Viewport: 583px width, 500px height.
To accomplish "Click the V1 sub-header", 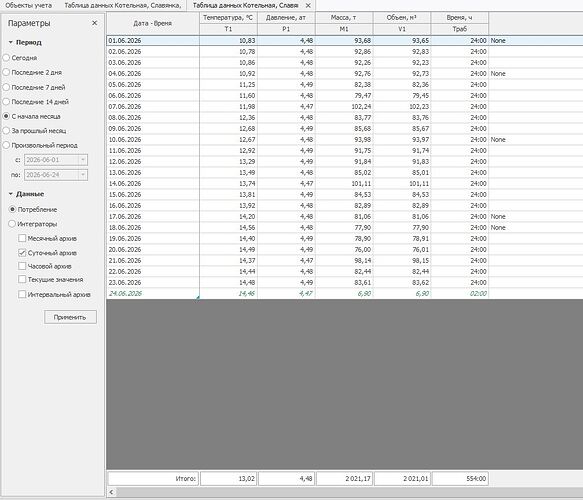I will (x=402, y=29).
